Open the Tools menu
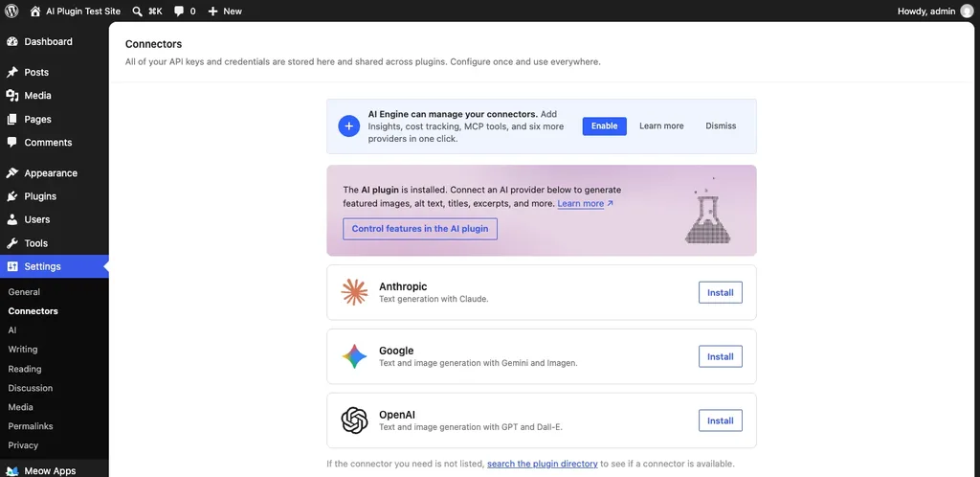 tap(55, 243)
